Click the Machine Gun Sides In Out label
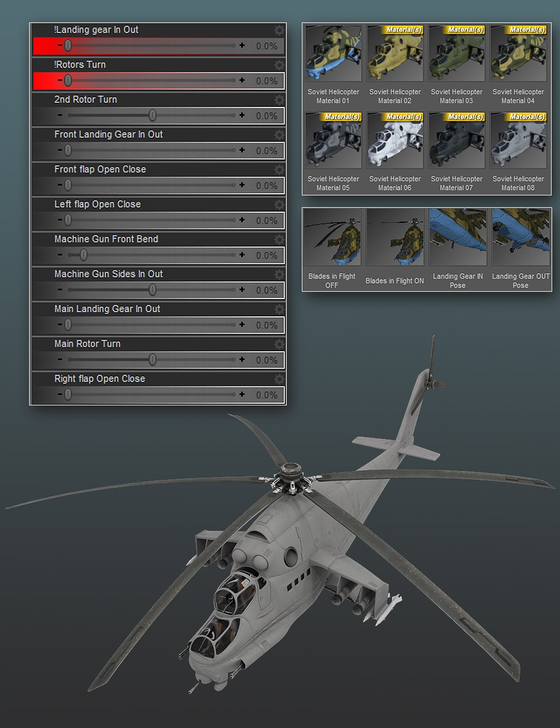This screenshot has width=560, height=728. (109, 274)
